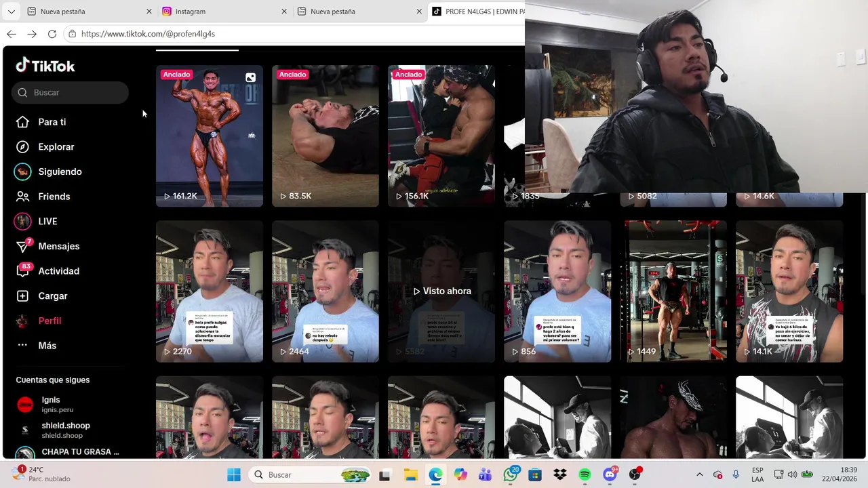Open the Visto ahora video
The width and height of the screenshot is (868, 488).
[441, 291]
